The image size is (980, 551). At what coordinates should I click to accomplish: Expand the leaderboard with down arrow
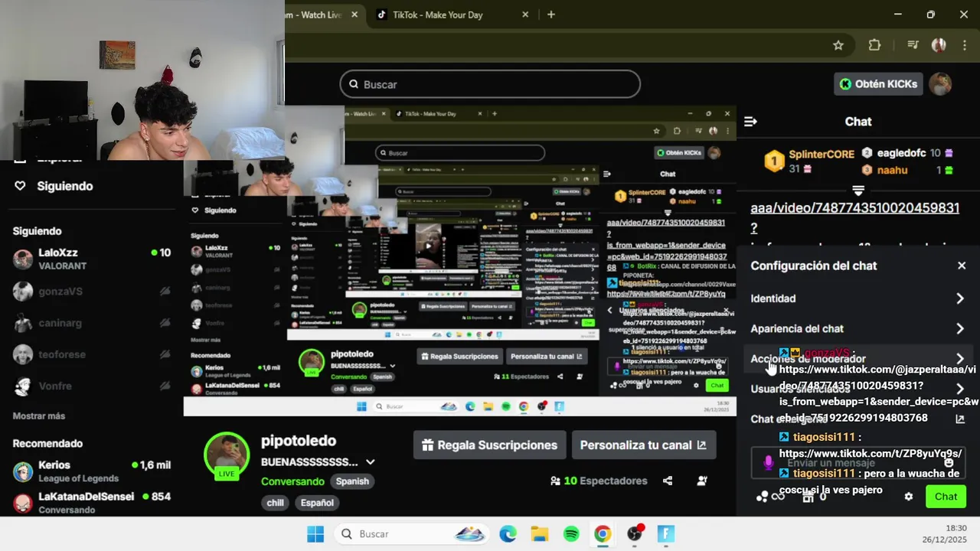pyautogui.click(x=857, y=191)
